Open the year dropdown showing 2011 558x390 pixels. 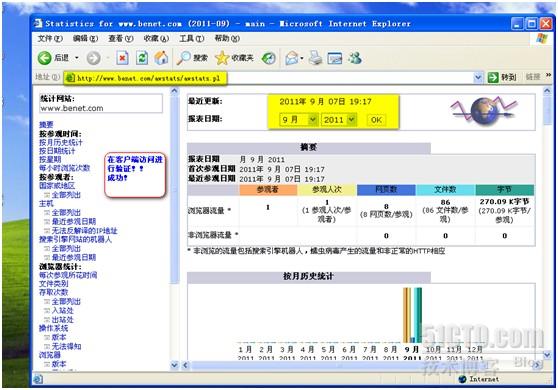(x=338, y=120)
